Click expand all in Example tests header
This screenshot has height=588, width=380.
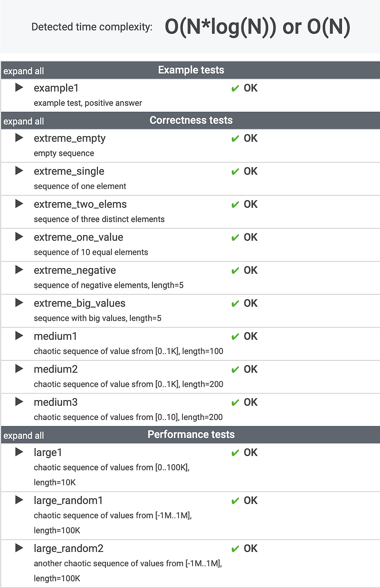pos(24,71)
